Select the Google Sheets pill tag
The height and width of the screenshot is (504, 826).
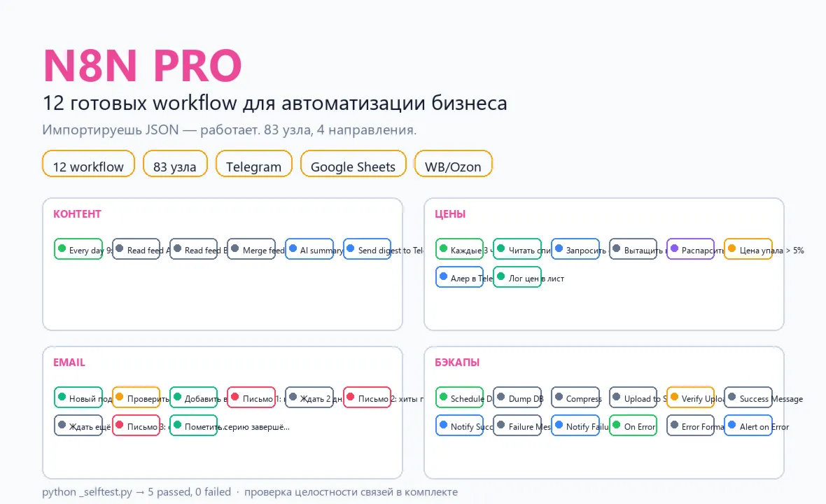tap(353, 164)
